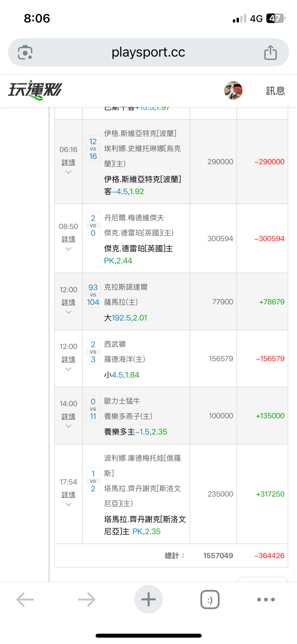Go back with the left arrow
Viewport: 297px width, 644px height.
point(25,599)
